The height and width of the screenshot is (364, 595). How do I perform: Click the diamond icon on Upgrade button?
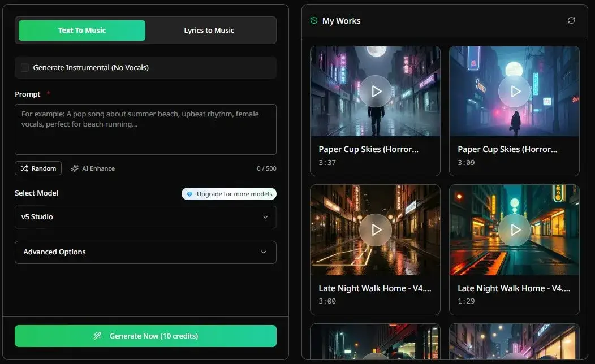click(189, 194)
